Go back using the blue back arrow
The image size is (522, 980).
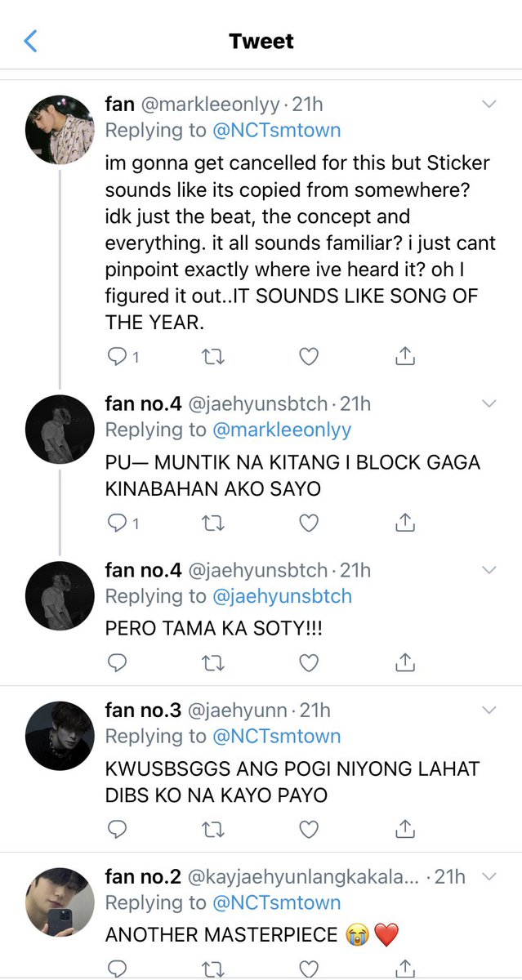pyautogui.click(x=31, y=41)
